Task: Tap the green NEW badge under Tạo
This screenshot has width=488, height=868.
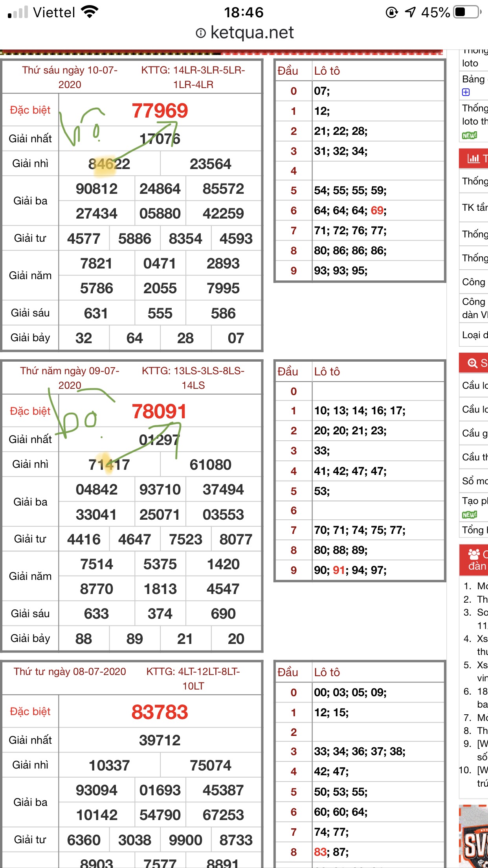Action: point(470,515)
